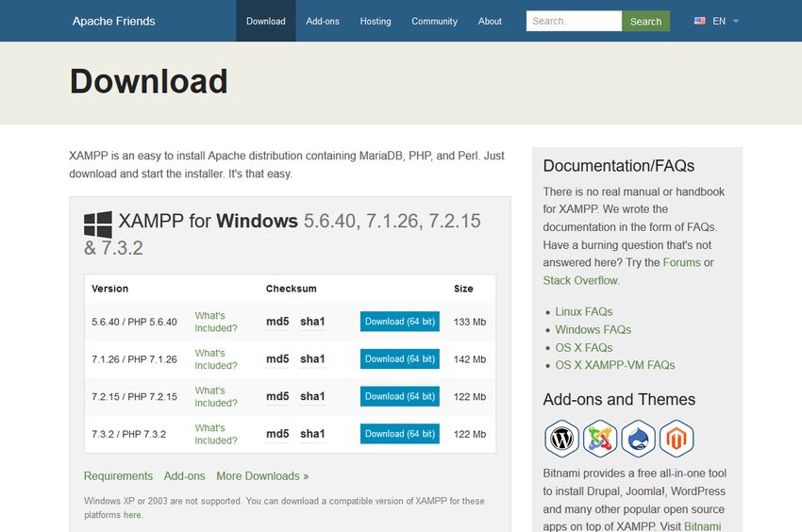This screenshot has height=532, width=802.
Task: Open the Bitnami link
Action: pos(703,526)
